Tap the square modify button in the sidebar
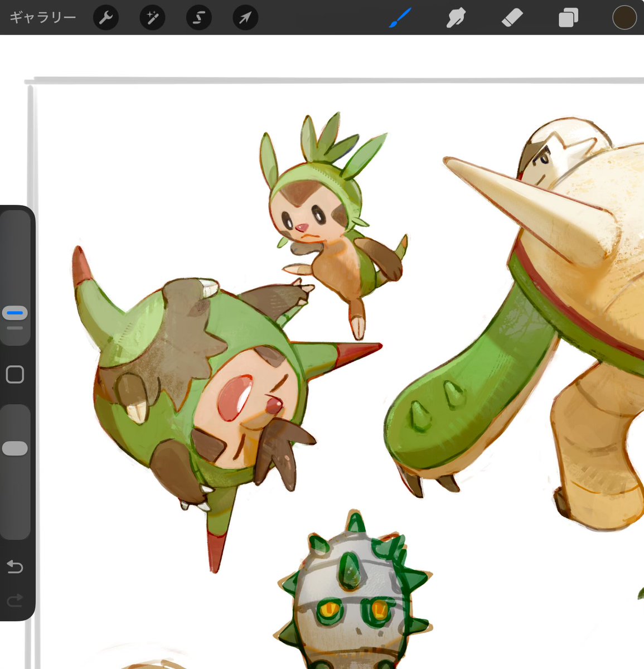This screenshot has height=669, width=644. click(x=15, y=375)
